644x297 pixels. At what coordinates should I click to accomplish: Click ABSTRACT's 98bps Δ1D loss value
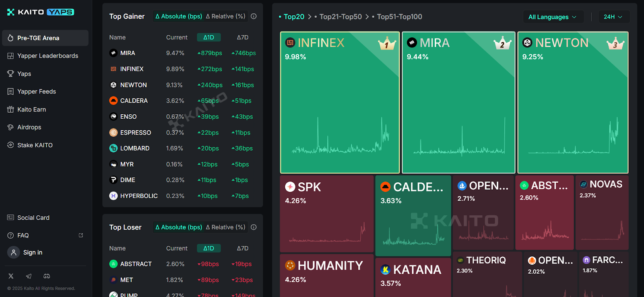click(208, 264)
